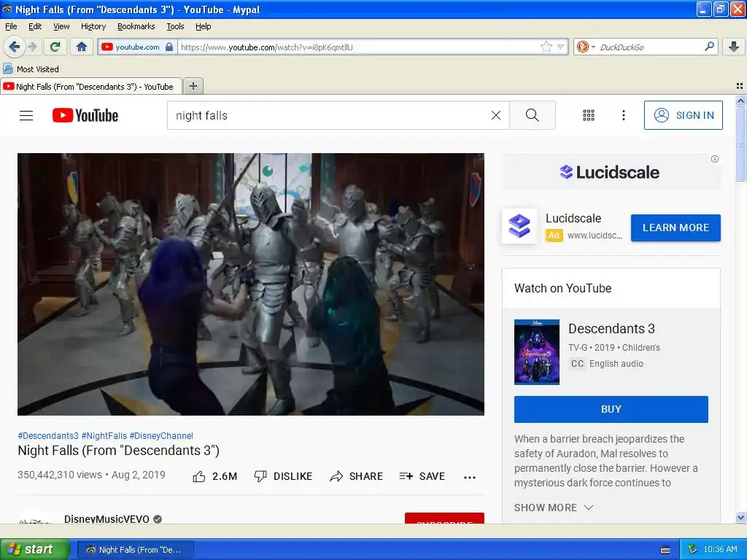This screenshot has height=560, width=747.
Task: Open the Descendants 3 movie poster
Action: pyautogui.click(x=537, y=352)
